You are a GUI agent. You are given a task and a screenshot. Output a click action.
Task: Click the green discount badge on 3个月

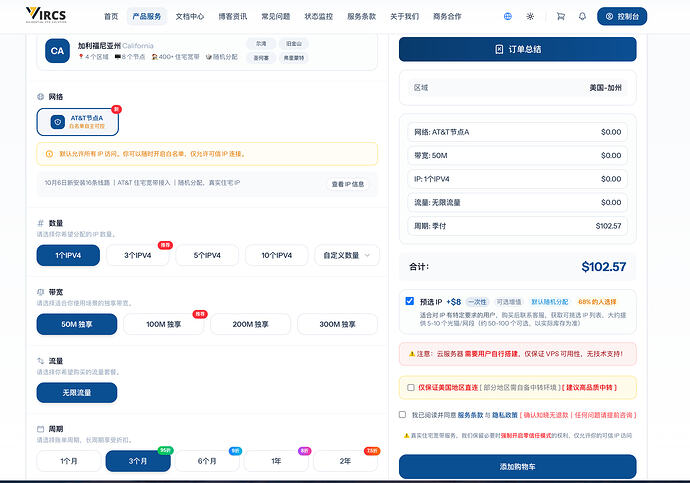coord(165,450)
